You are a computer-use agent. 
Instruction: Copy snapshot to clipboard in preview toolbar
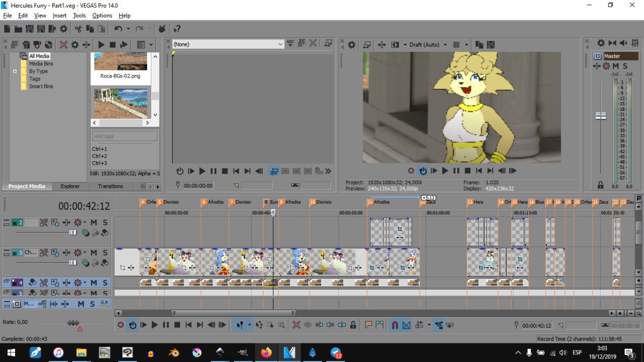coord(479,45)
